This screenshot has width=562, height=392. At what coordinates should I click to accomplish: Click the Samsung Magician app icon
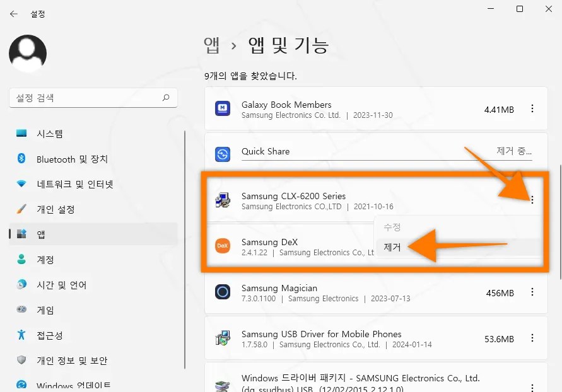pos(223,292)
